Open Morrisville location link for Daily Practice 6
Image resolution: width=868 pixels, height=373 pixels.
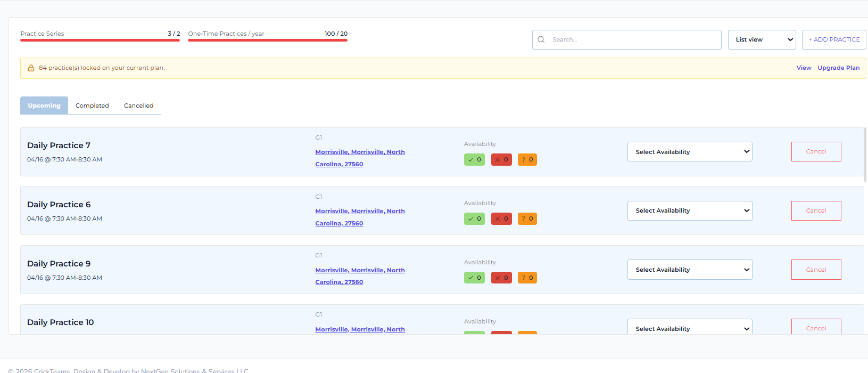click(360, 217)
